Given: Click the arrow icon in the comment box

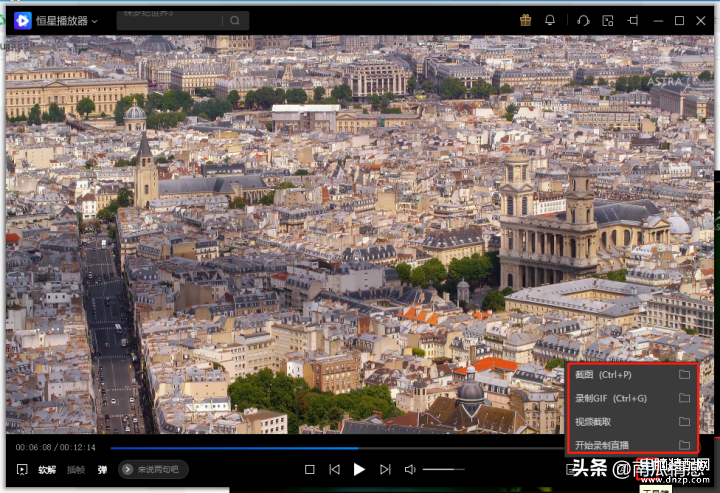Looking at the screenshot, I should (128, 470).
